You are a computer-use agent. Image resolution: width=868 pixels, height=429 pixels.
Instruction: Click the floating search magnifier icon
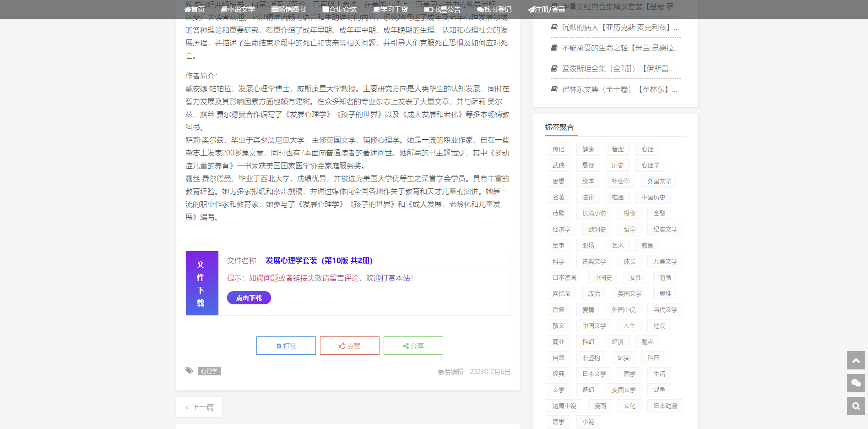pos(856,406)
